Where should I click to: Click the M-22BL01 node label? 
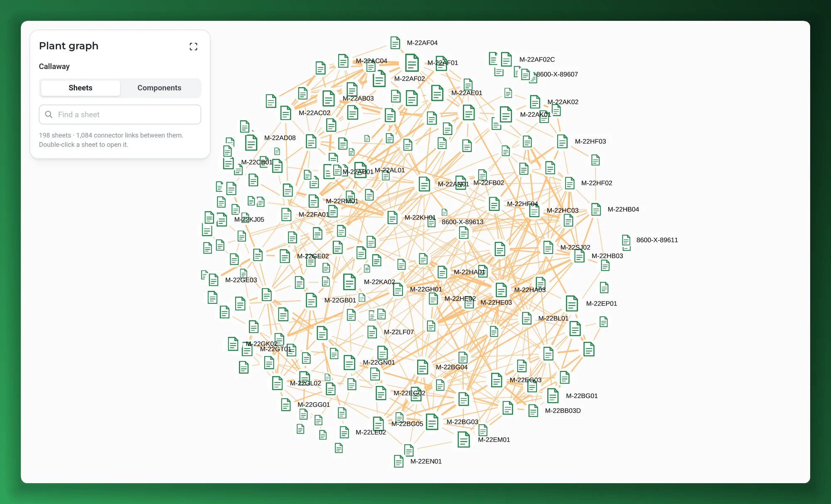pyautogui.click(x=553, y=318)
